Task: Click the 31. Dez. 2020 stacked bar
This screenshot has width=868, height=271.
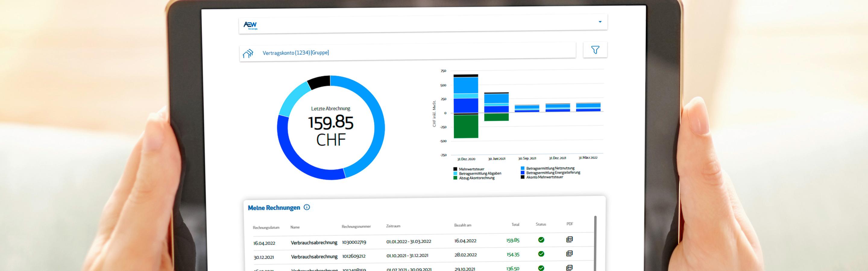Action: [x=466, y=106]
